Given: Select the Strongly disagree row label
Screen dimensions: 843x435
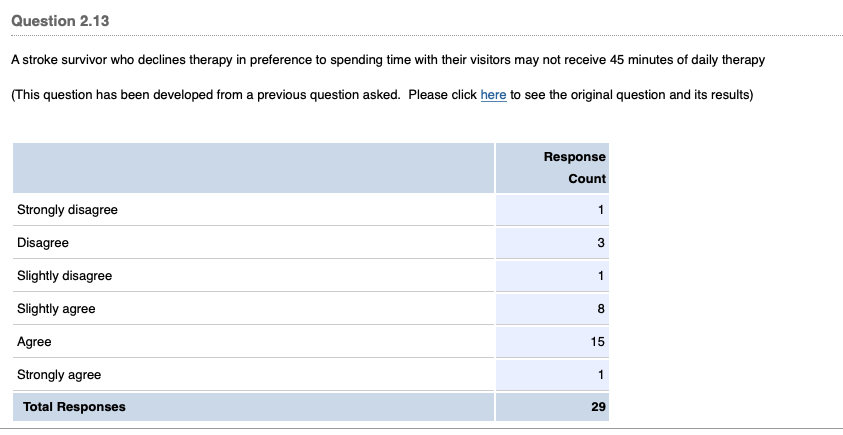Looking at the screenshot, I should 67,210.
